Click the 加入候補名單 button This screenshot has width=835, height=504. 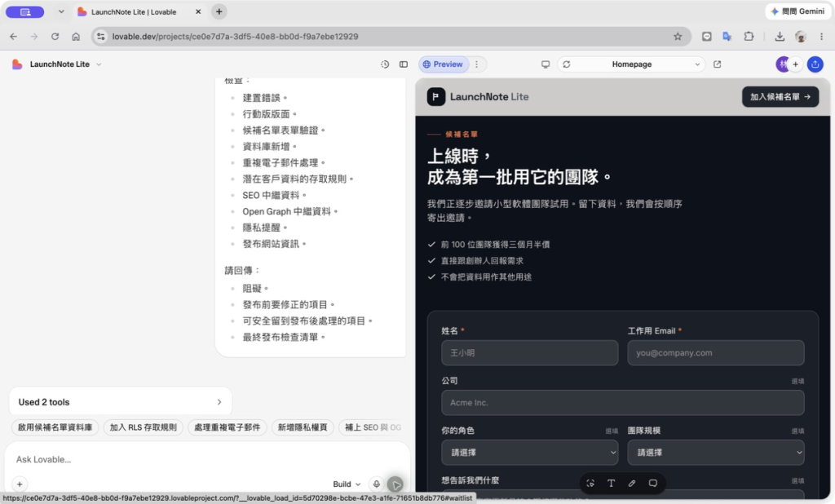(780, 96)
